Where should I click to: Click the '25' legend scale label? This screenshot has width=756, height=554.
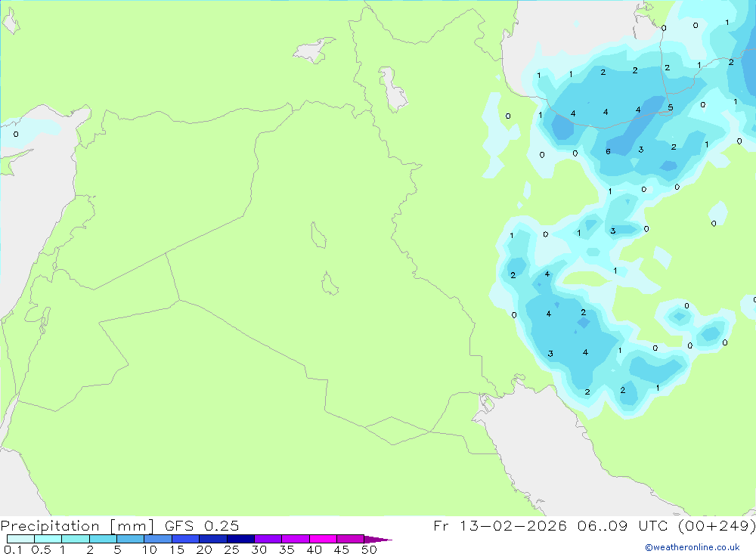click(232, 549)
